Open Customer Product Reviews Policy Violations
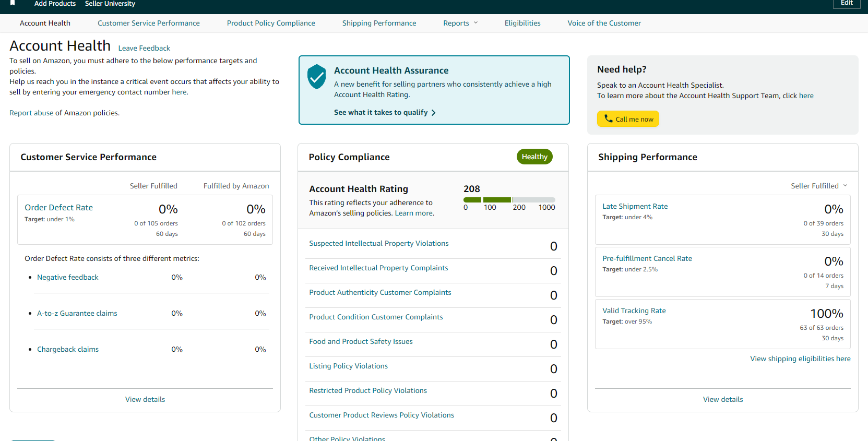 click(382, 415)
